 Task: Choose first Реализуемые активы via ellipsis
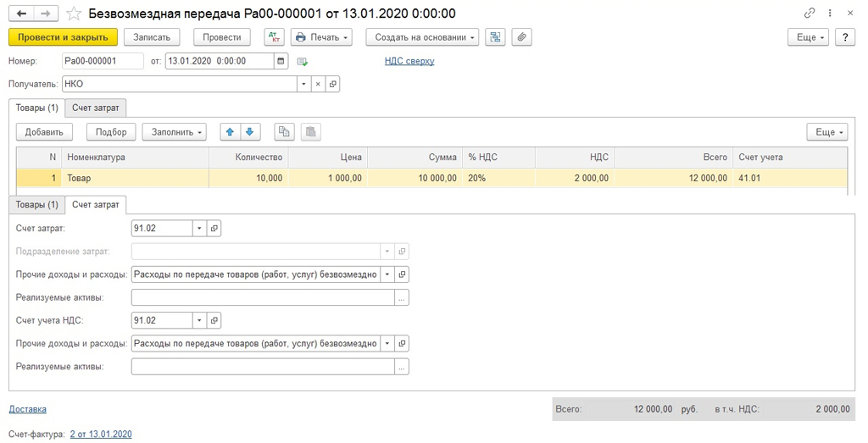coord(402,297)
